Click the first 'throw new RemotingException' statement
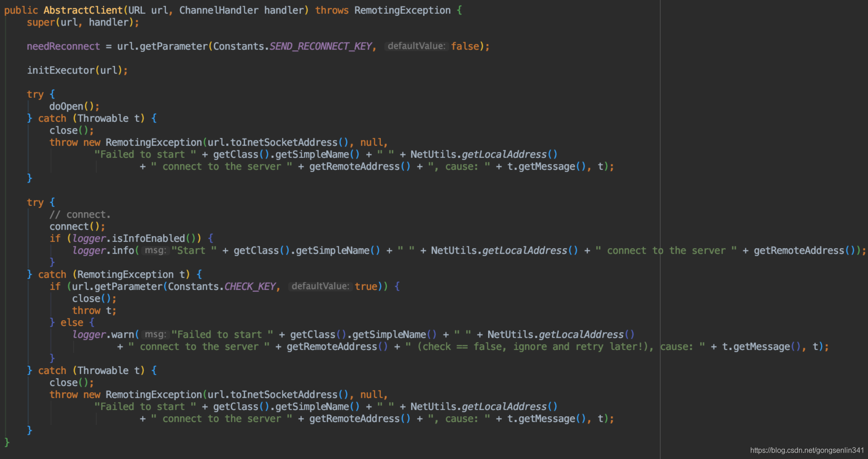868x459 pixels. click(x=218, y=142)
